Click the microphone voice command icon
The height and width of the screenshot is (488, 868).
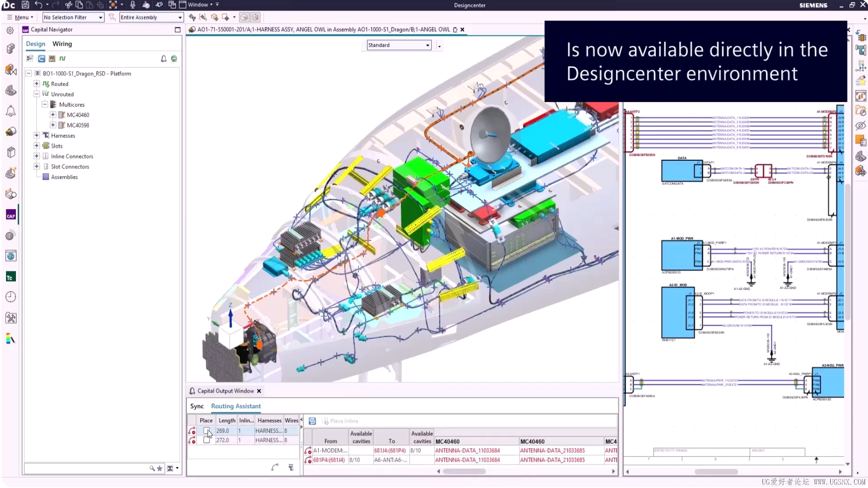[132, 5]
